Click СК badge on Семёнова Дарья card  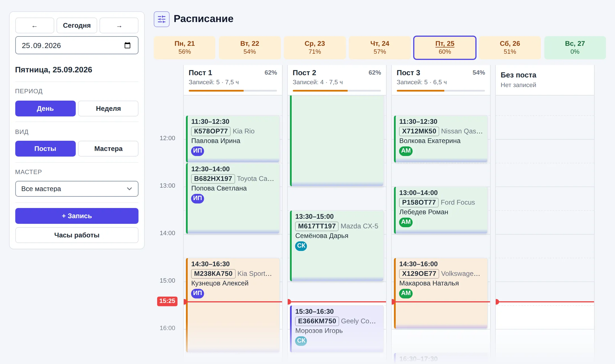point(301,246)
